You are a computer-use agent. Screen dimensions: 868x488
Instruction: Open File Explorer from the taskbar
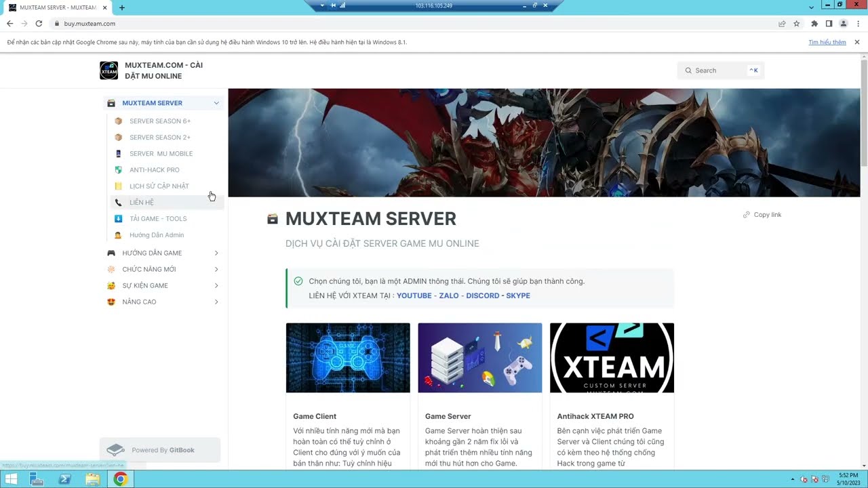coord(92,479)
